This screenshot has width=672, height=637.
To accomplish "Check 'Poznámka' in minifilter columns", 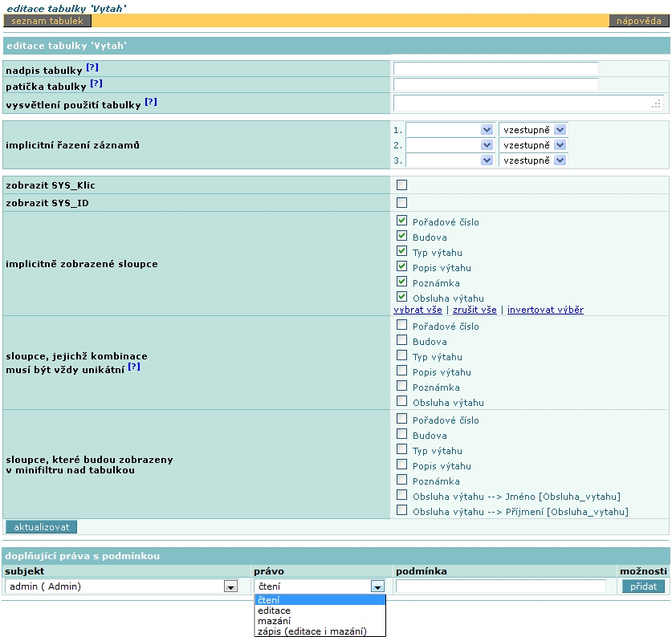I will pyautogui.click(x=401, y=480).
